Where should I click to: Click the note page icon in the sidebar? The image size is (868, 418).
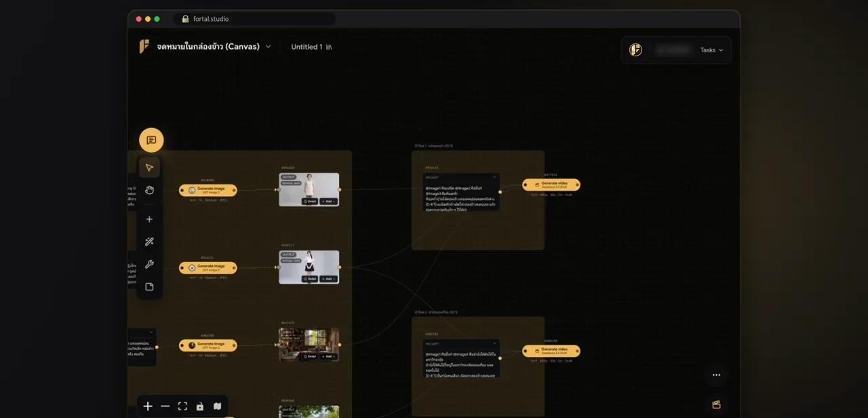pos(150,286)
